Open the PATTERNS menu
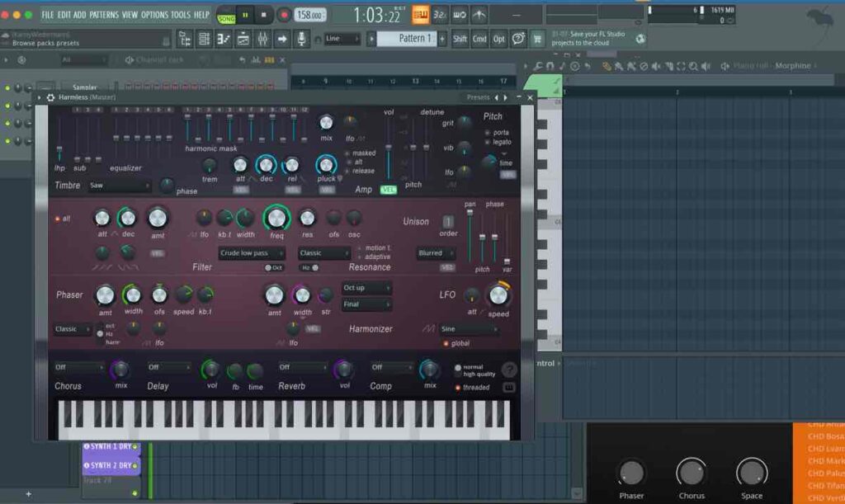Viewport: 845px width, 504px height. point(104,15)
